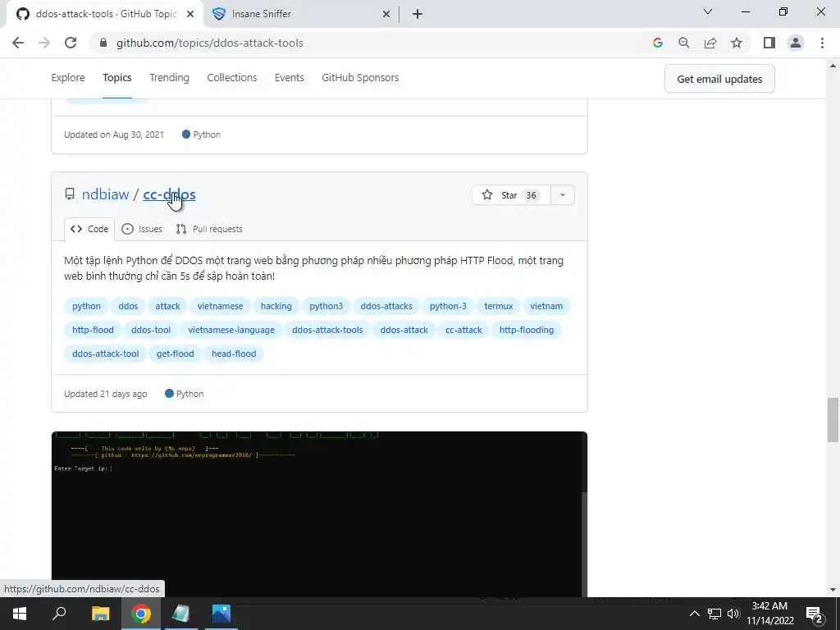This screenshot has height=630, width=840.
Task: Open the Trending nav item
Action: (x=169, y=78)
